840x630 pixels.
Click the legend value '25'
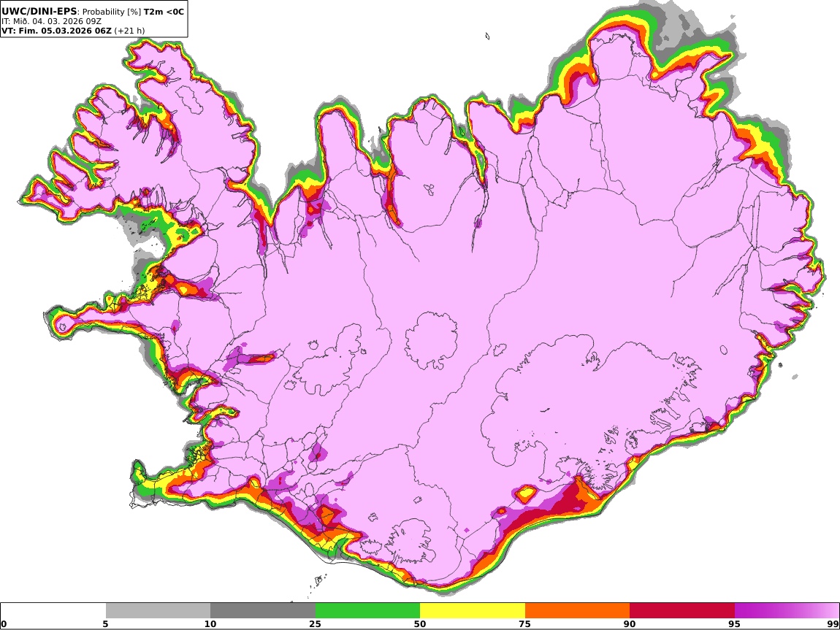[x=315, y=624]
